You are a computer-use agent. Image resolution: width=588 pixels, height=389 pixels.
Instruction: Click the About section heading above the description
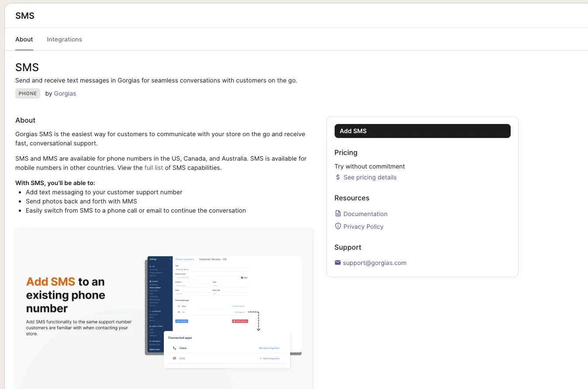25,120
